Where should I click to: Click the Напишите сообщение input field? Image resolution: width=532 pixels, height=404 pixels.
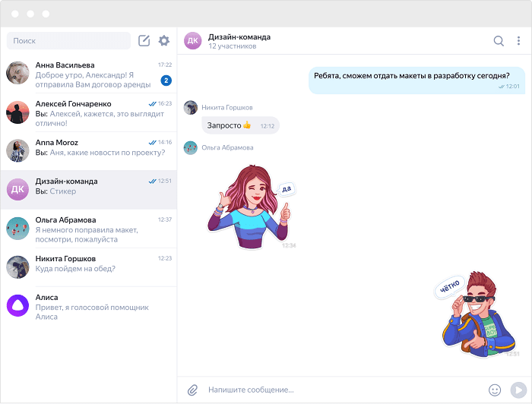[343, 390]
